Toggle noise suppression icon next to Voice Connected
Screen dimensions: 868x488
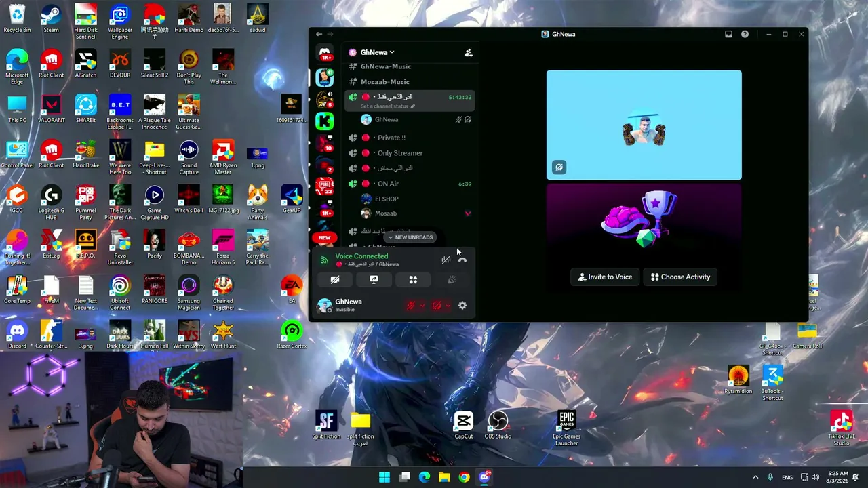(x=446, y=260)
